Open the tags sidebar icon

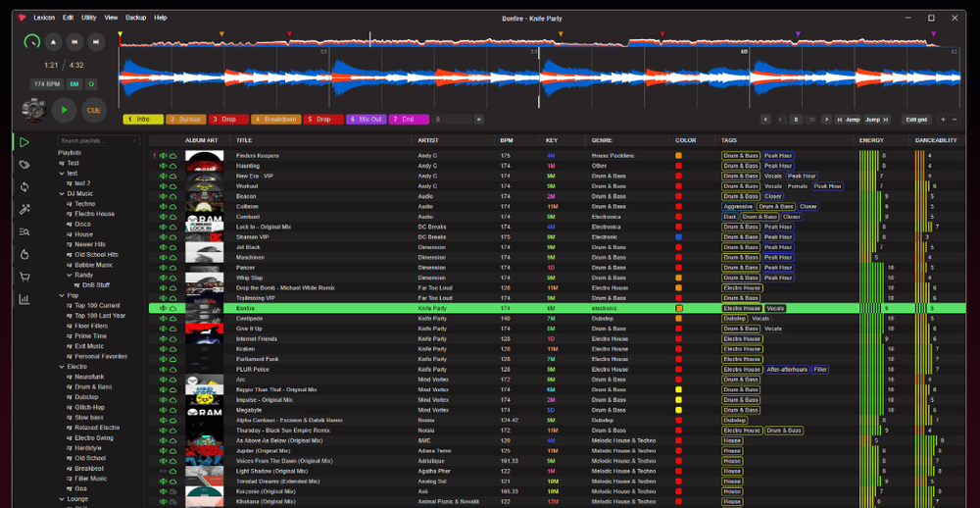[x=24, y=165]
